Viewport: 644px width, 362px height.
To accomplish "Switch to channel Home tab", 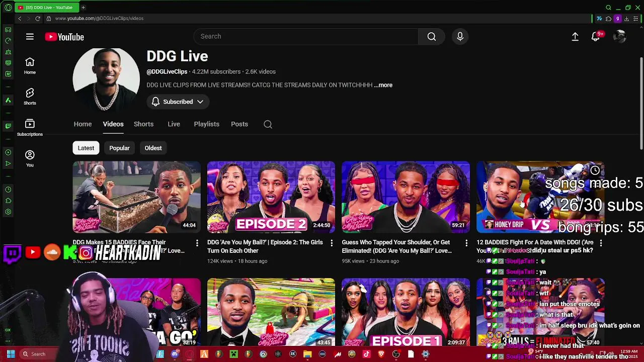I will pos(83,124).
